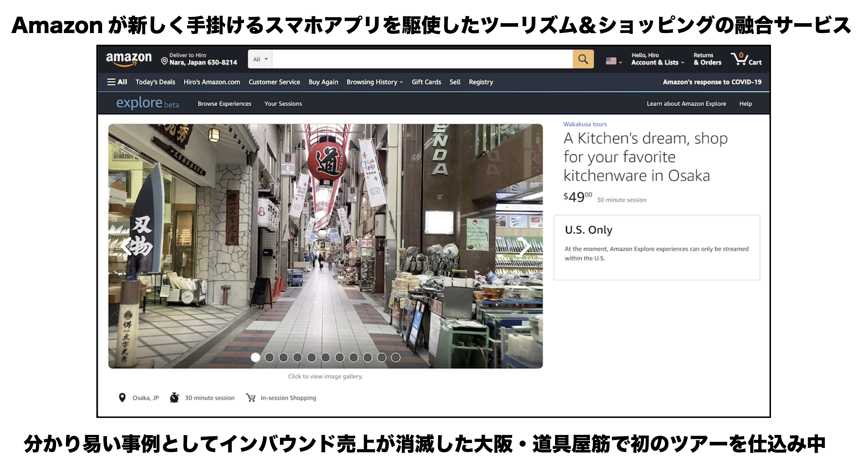868x470 pixels.
Task: Select the seventh gallery dot
Action: tap(340, 358)
